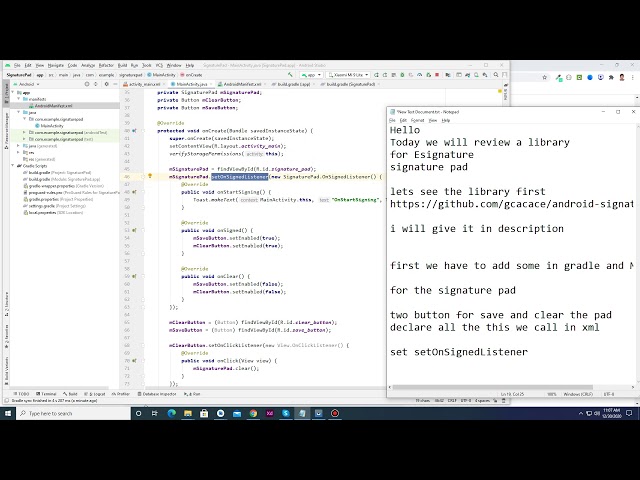Open the Build menu in Android Studio
This screenshot has width=640, height=480.
[x=122, y=65]
